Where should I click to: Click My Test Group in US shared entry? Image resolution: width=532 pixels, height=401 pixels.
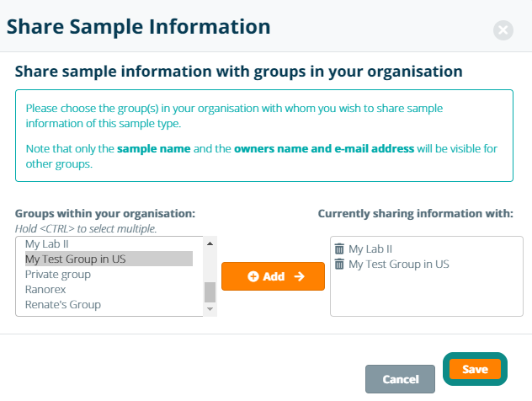[398, 265]
